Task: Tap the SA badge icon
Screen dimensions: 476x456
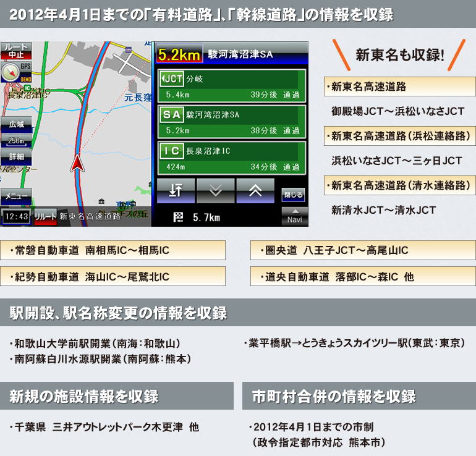Action: coord(172,115)
